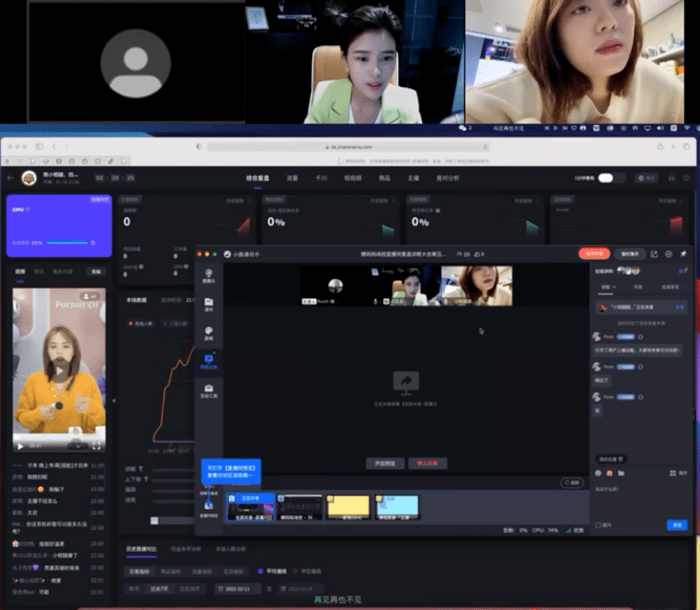The width and height of the screenshot is (700, 610).
Task: Select the 中位值线 radio button
Action: pyautogui.click(x=295, y=571)
